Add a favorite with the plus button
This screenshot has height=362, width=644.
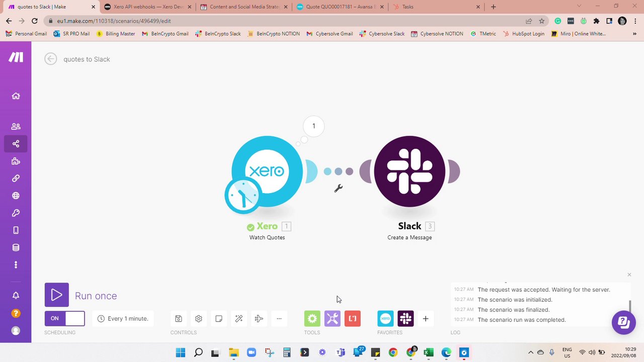(x=426, y=318)
